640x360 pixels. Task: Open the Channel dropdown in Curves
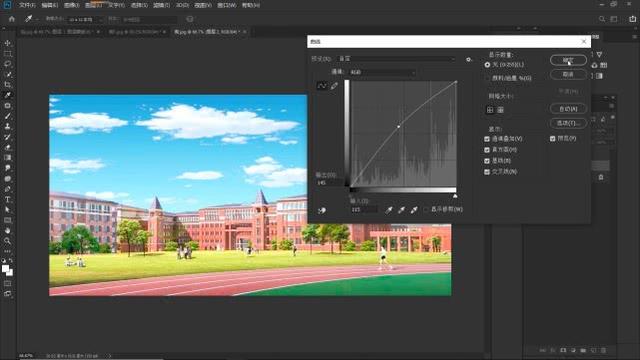click(x=382, y=72)
